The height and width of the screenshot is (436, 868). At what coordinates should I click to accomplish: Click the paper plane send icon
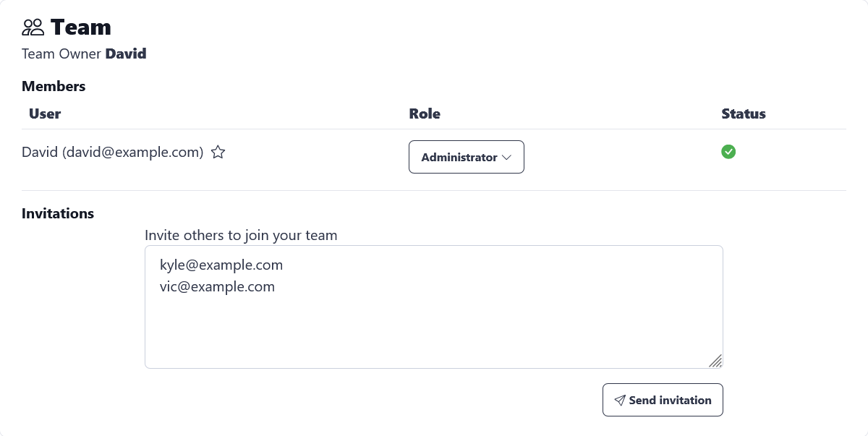tap(619, 401)
